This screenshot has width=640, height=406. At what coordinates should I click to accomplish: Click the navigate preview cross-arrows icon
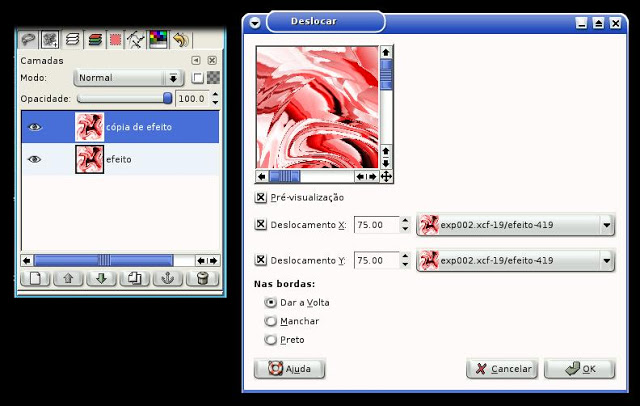click(386, 176)
